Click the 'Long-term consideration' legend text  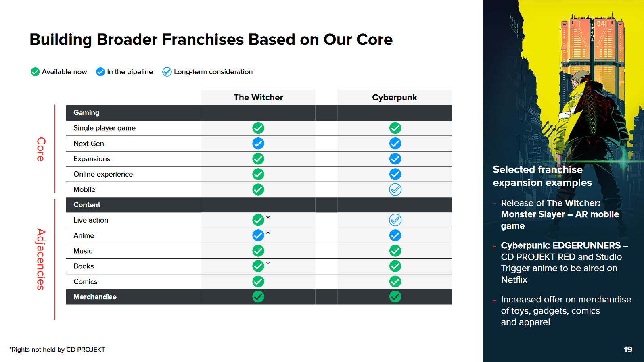[x=213, y=72]
